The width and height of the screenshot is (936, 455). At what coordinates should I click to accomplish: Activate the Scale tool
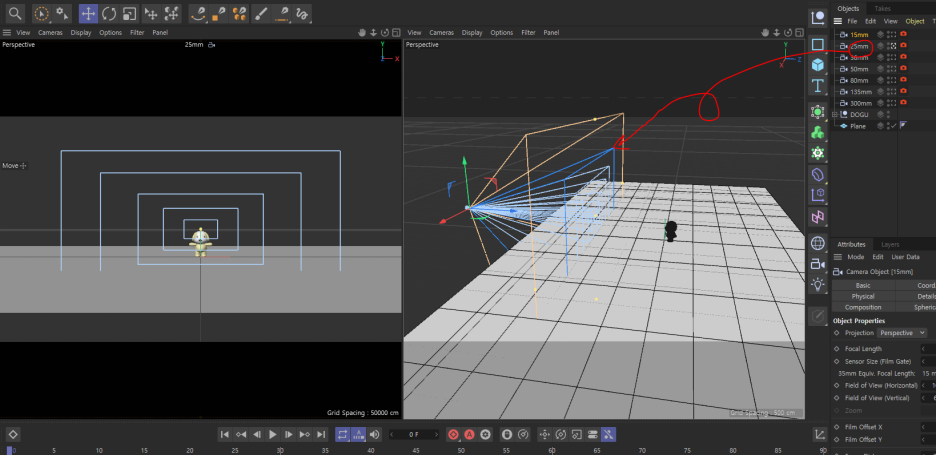click(129, 13)
